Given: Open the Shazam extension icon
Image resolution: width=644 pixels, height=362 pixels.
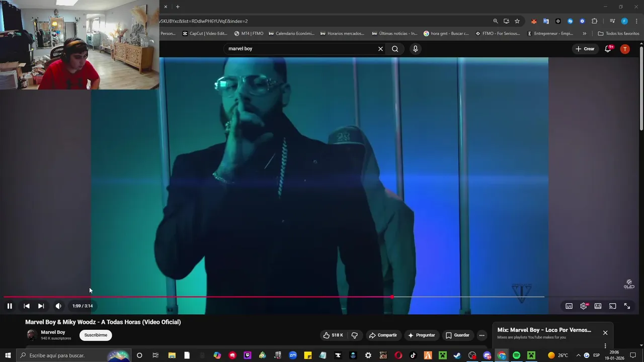Looking at the screenshot, I should click(x=570, y=21).
